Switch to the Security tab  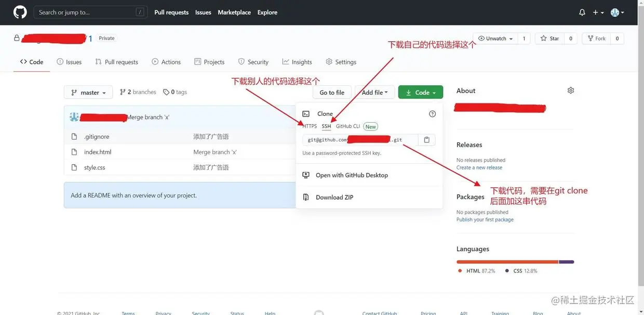click(253, 62)
